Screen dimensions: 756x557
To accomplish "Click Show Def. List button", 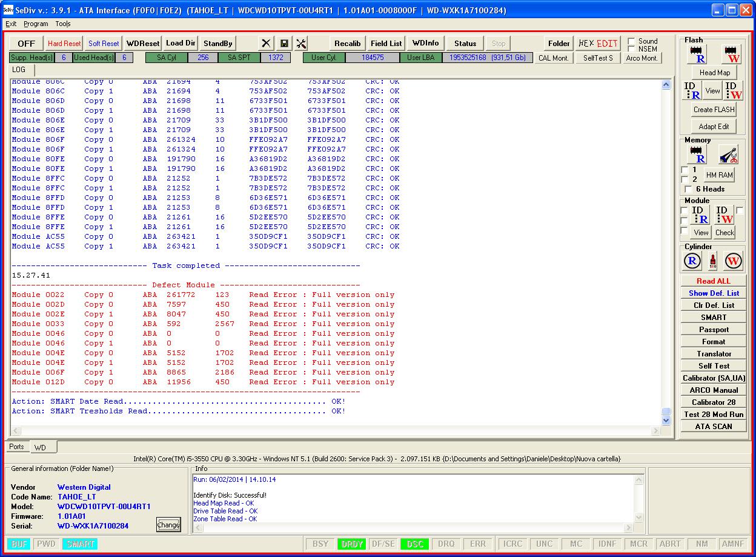I will (x=714, y=293).
